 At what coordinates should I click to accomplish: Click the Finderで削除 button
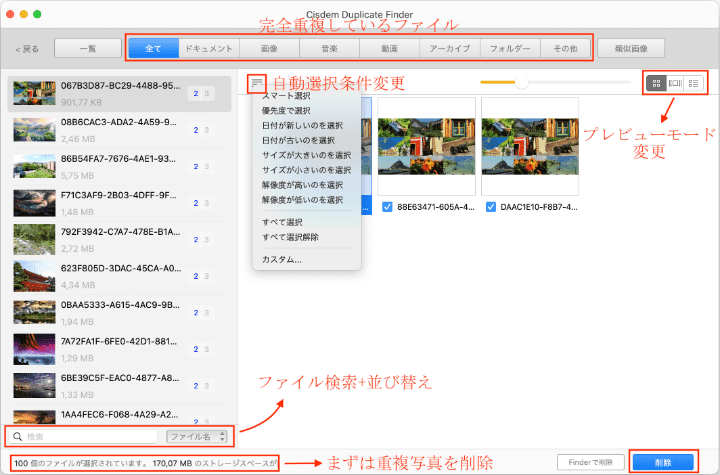[591, 463]
